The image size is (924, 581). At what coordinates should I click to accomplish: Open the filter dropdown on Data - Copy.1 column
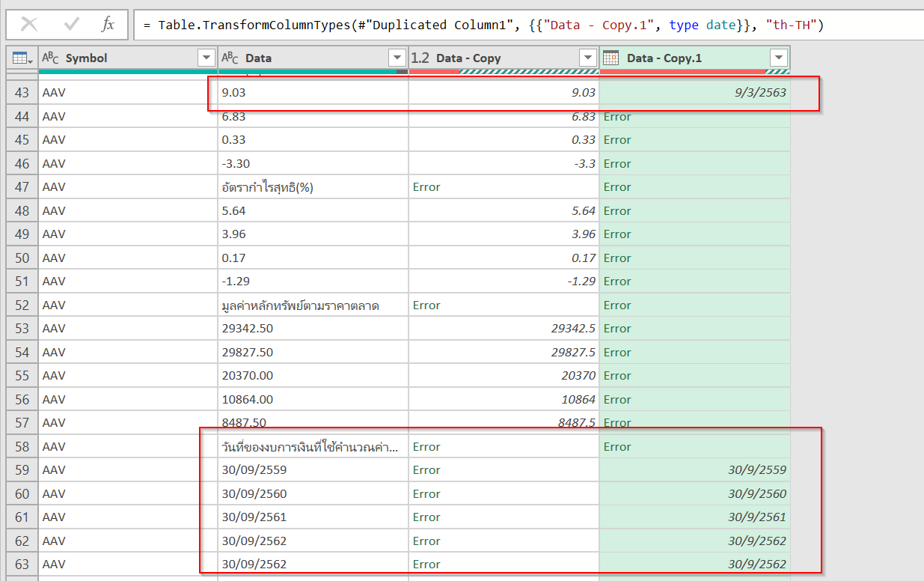click(x=778, y=58)
